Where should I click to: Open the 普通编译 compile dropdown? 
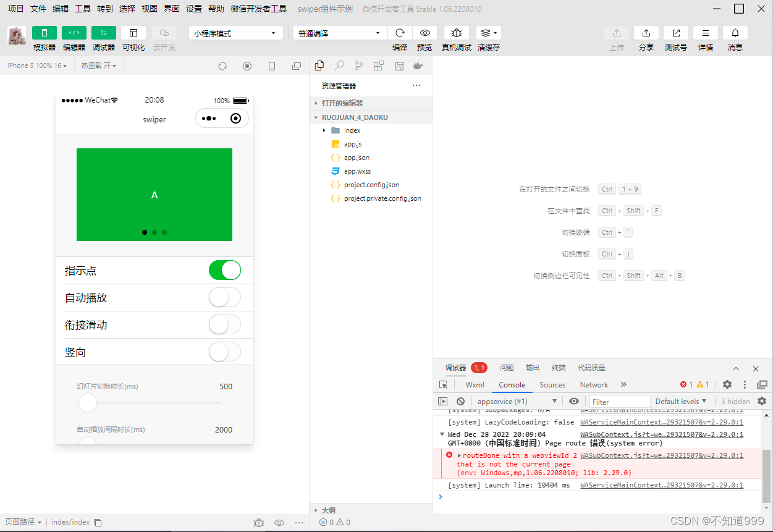[340, 33]
